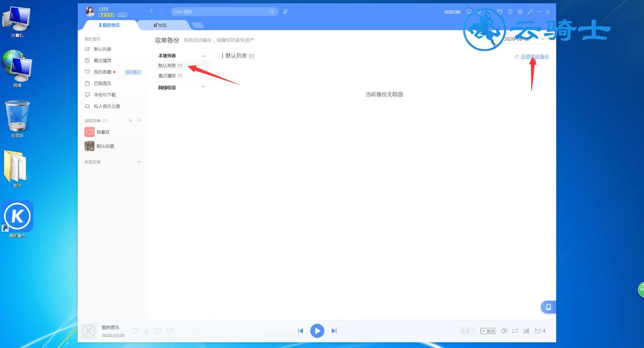Click the LV.0 level badge
The width and height of the screenshot is (644, 348).
pyautogui.click(x=122, y=15)
